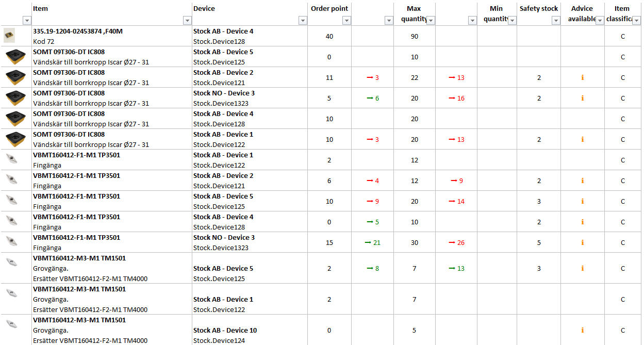Expand the Order point filter dropdown
The height and width of the screenshot is (345, 644).
[x=346, y=21]
